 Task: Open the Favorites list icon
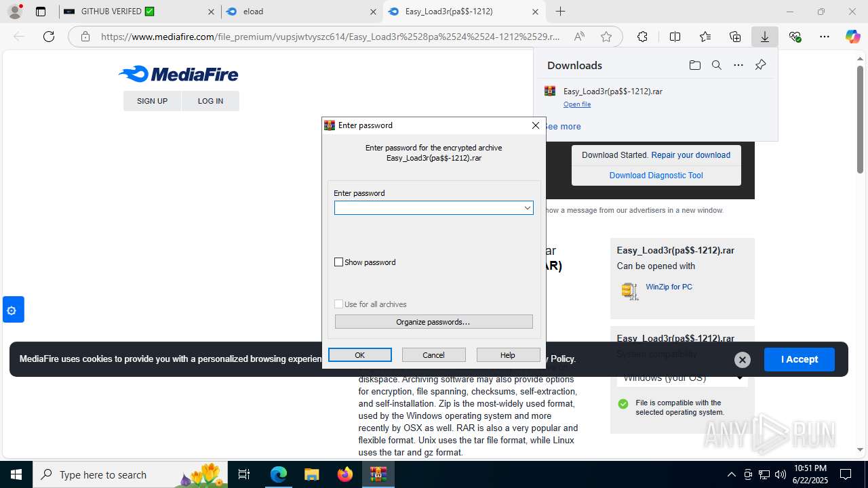click(705, 37)
